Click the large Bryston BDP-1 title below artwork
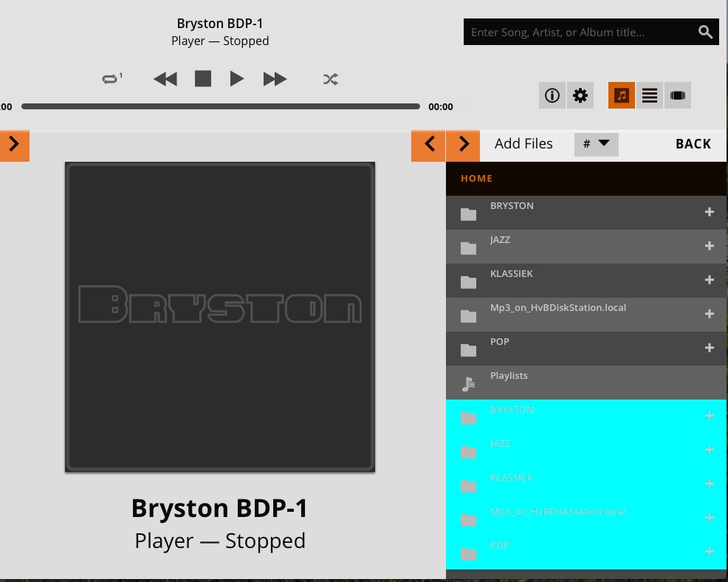728x582 pixels. [219, 508]
